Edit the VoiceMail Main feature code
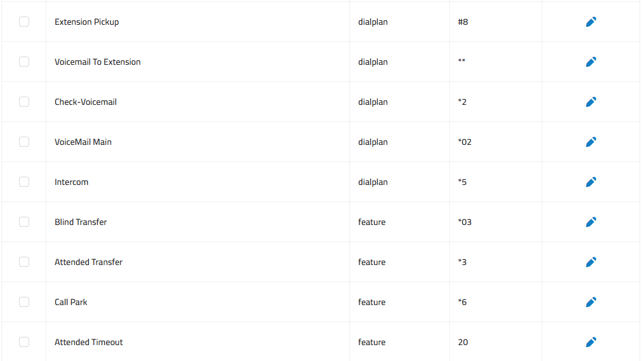Screen dimensions: 644x361 point(591,142)
